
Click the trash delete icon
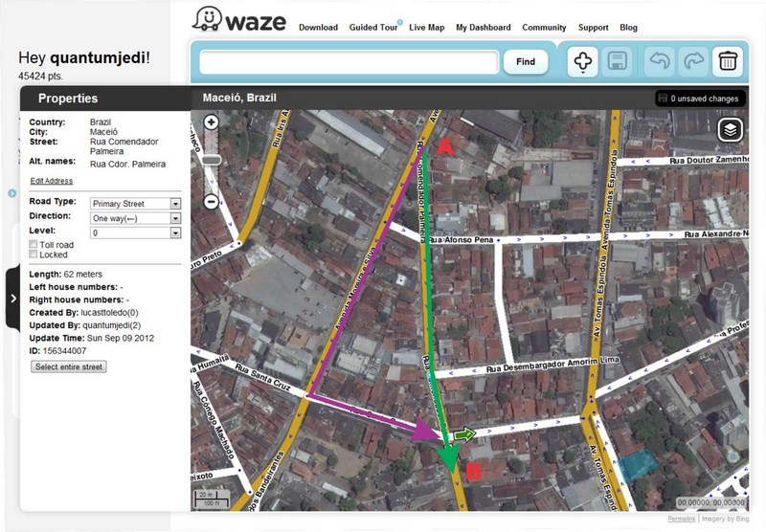728,61
